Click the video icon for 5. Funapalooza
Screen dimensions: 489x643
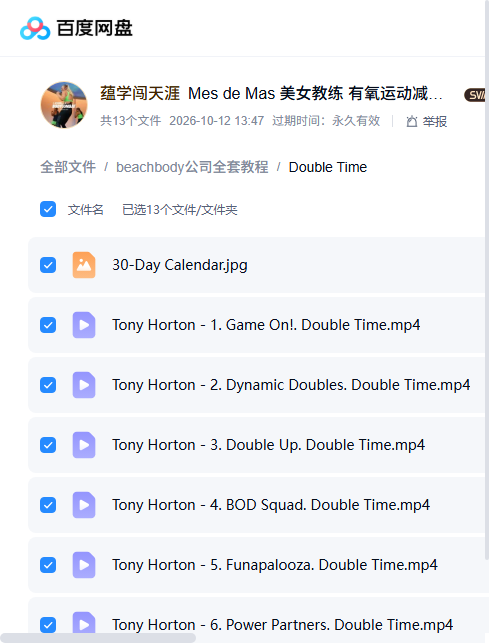click(x=84, y=565)
